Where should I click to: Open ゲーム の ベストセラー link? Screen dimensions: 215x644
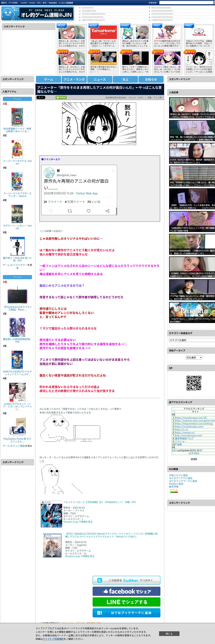(x=15, y=265)
